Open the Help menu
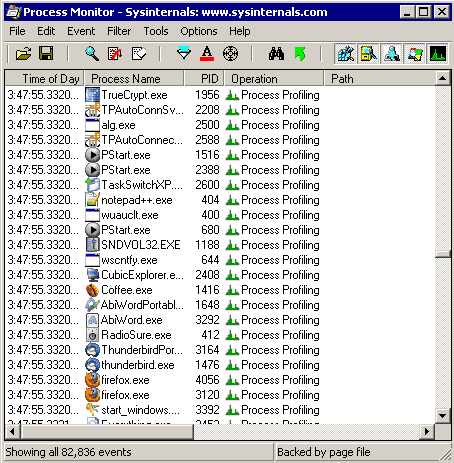Screen dimensions: 454x463 [239, 31]
